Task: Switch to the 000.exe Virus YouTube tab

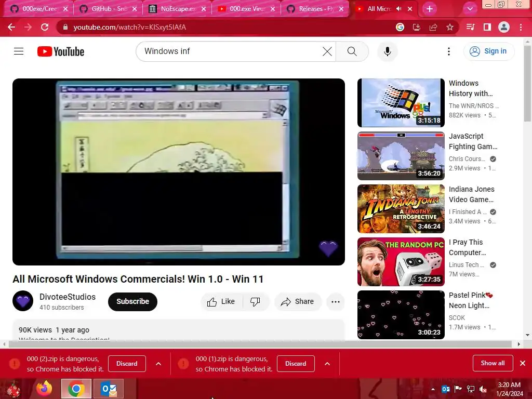Action: 246,9
